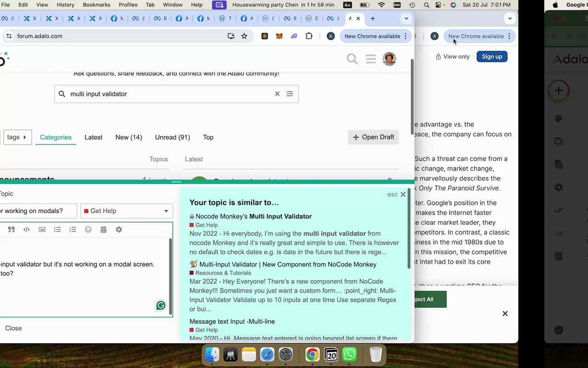Open the purple ghost extension icon
Screen dimensions: 588x368
pos(294,36)
